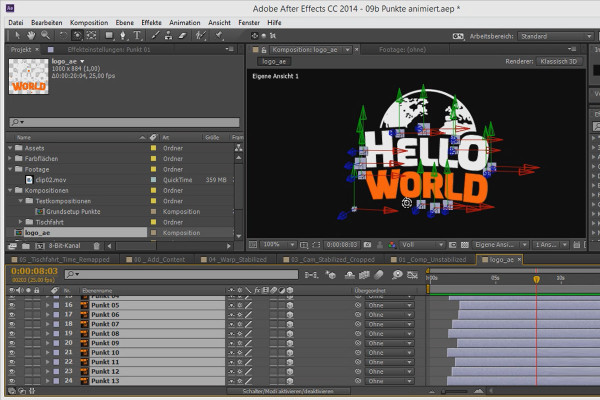Viewport: 600px width, 400px height.
Task: Open the Voll resolution dropdown
Action: pos(422,245)
